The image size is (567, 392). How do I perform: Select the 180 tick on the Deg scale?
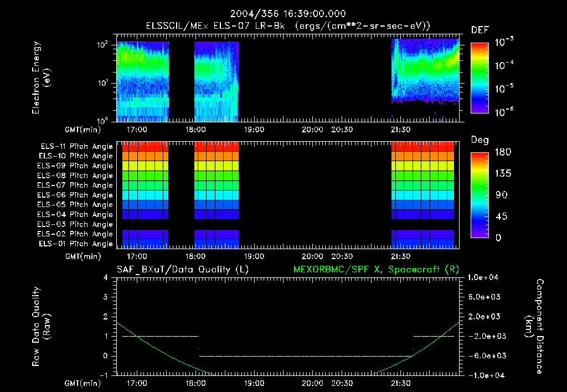503,152
